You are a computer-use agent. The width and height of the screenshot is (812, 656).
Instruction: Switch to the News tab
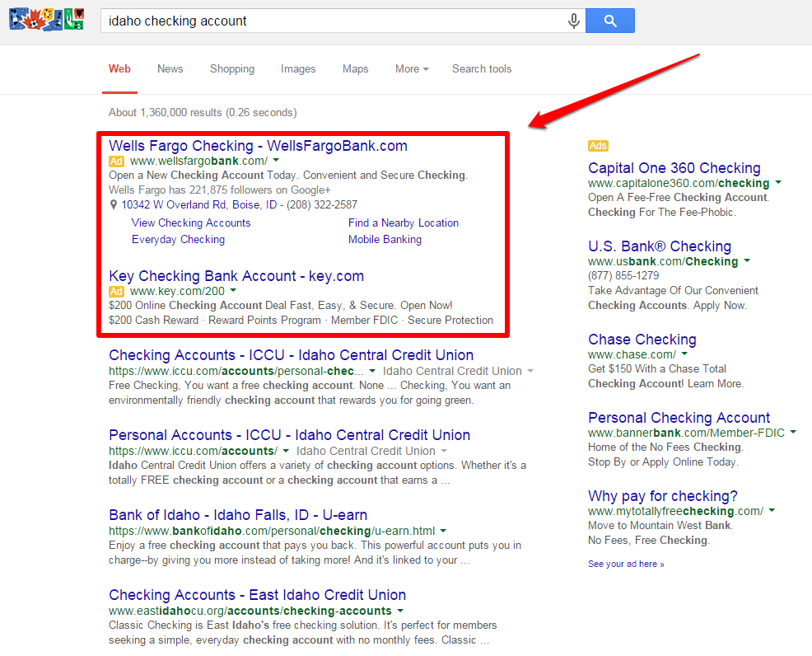coord(170,69)
